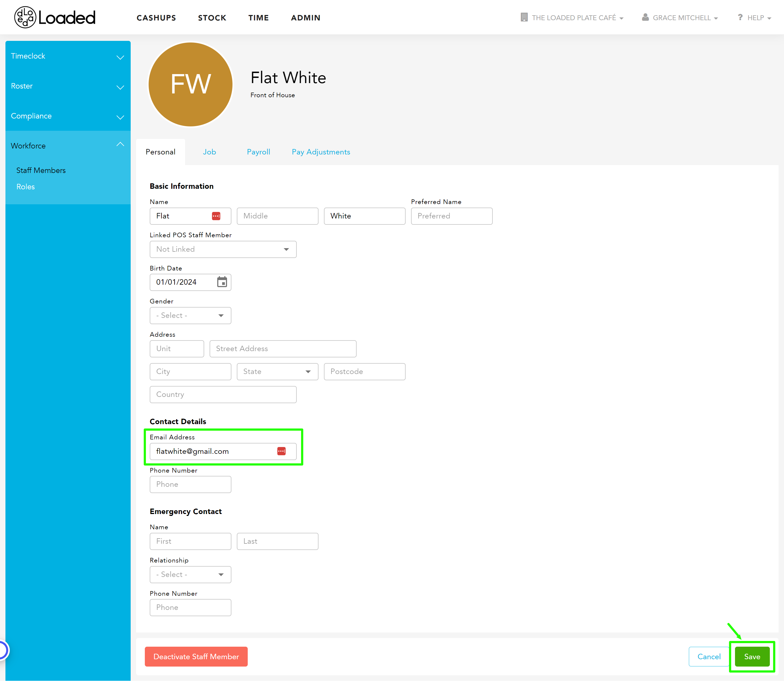The width and height of the screenshot is (784, 681).
Task: Click the user icon beside Grace Mitchell
Action: [645, 17]
